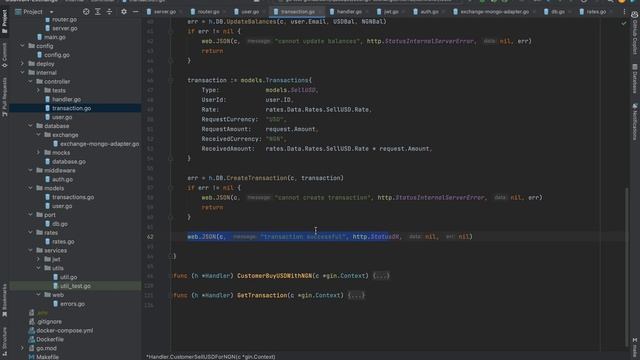Click the Expand All tree icon
This screenshot has height=360, width=640.
tap(98, 12)
